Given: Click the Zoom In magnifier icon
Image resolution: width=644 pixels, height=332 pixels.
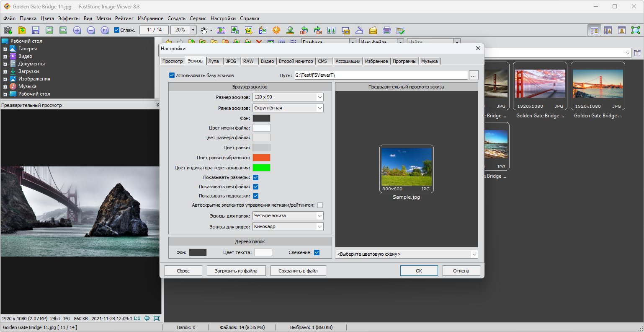Looking at the screenshot, I should (77, 30).
